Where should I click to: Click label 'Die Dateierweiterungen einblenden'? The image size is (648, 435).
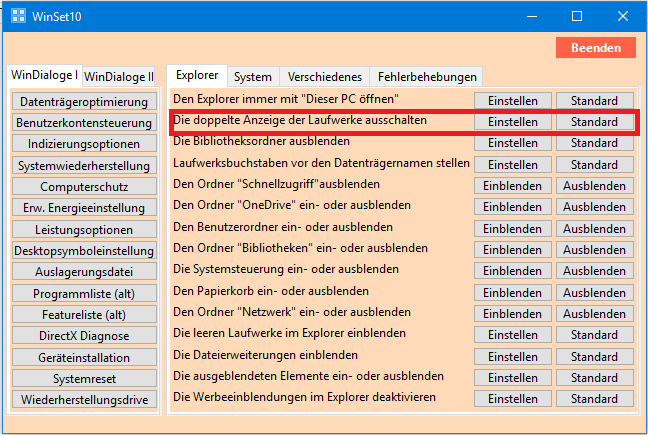[265, 355]
